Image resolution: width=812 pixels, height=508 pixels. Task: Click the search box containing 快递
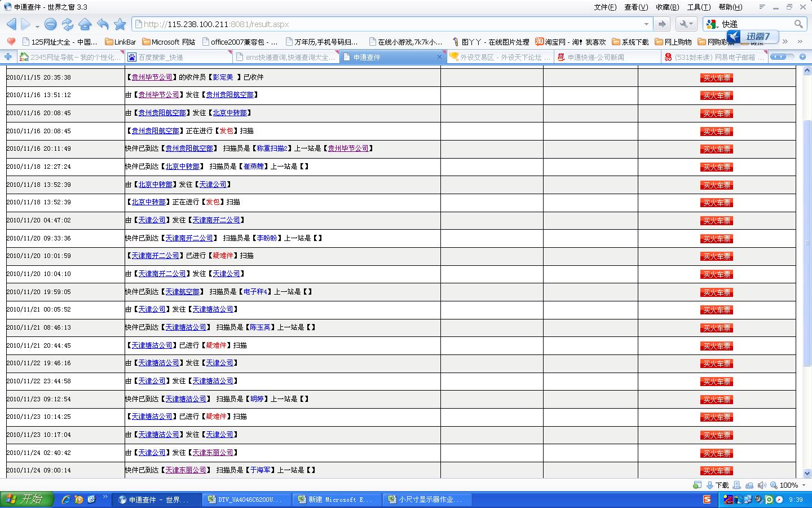coord(756,24)
